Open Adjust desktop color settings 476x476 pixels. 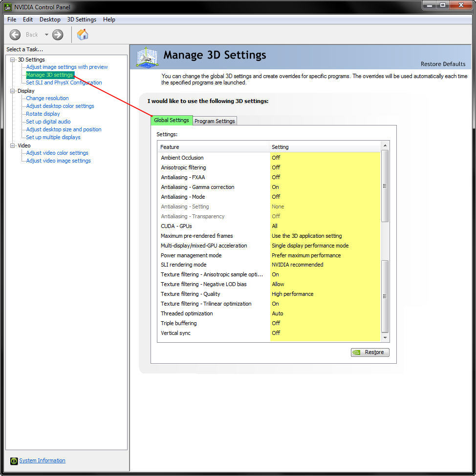pyautogui.click(x=60, y=106)
